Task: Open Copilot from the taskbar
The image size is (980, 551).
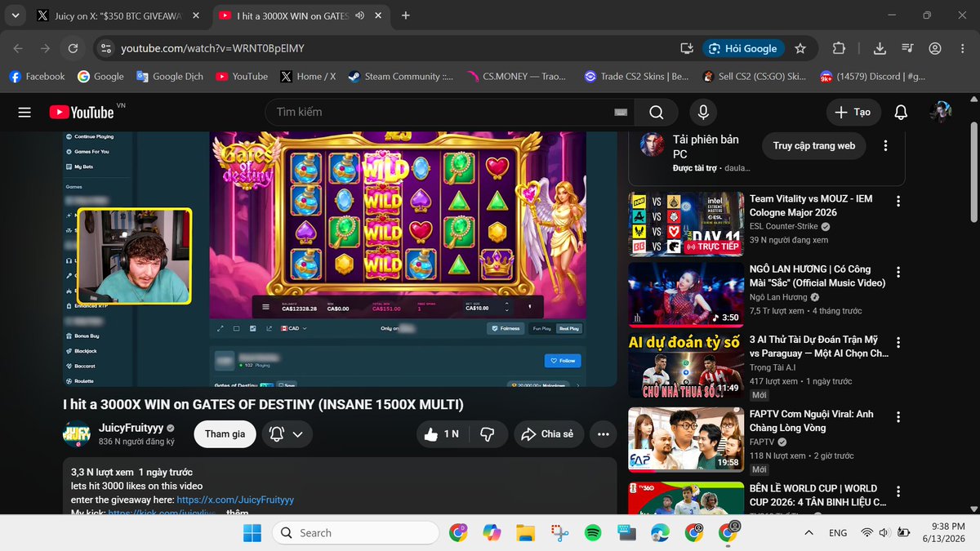Action: coord(492,533)
